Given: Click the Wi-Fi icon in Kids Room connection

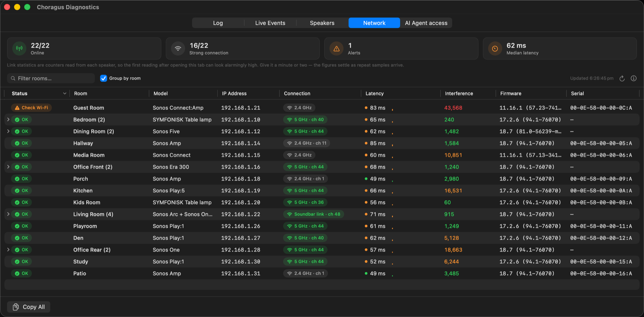Looking at the screenshot, I should tap(289, 202).
